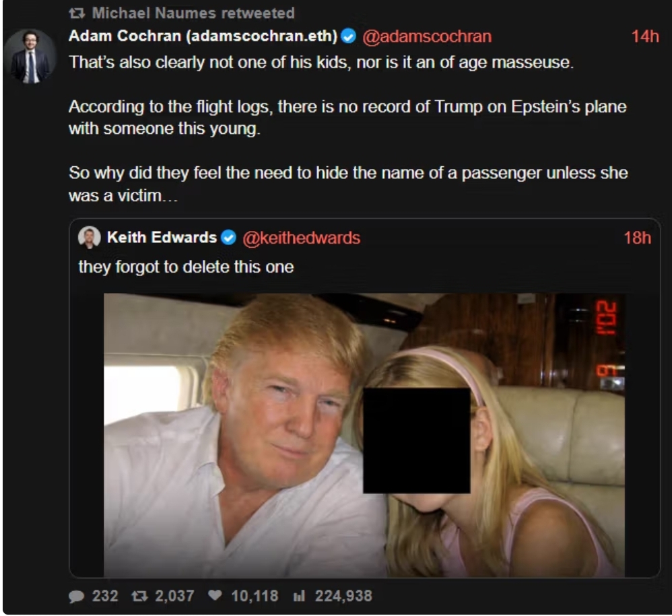The width and height of the screenshot is (672, 616).
Task: Open the @adamscochran handle link
Action: [427, 36]
